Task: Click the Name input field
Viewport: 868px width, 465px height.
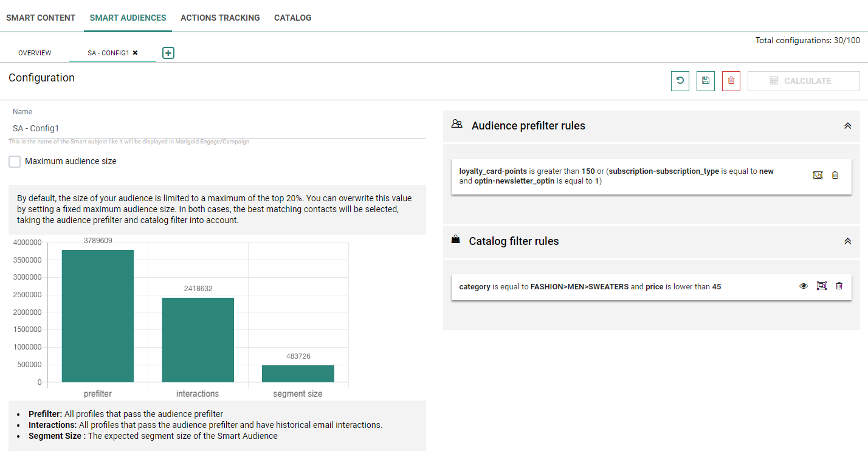Action: coord(217,128)
